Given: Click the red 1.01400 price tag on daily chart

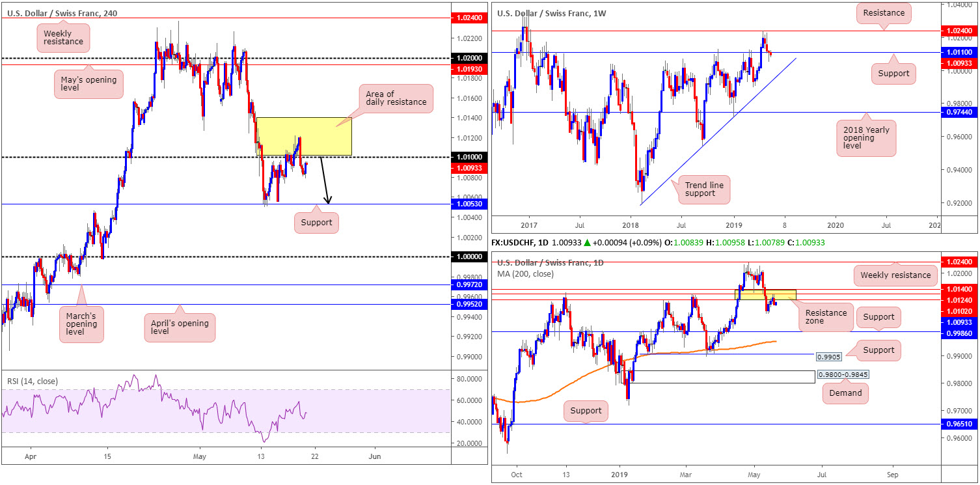Looking at the screenshot, I should pyautogui.click(x=959, y=289).
